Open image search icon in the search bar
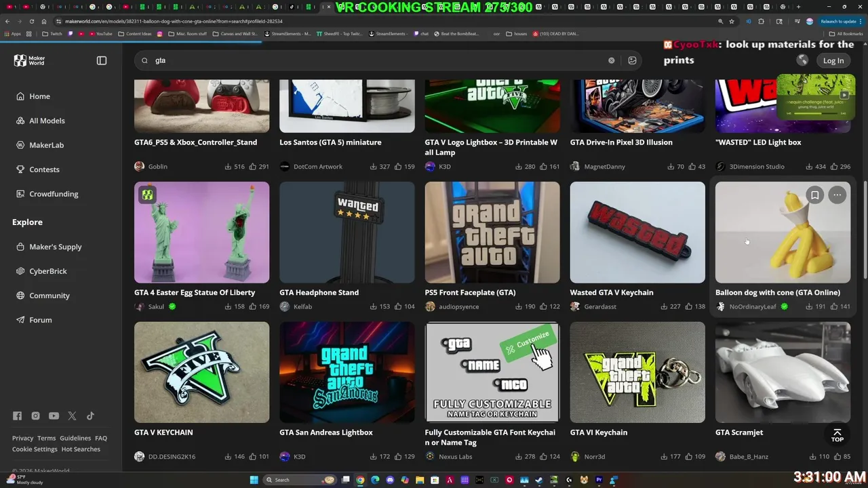 click(x=632, y=60)
